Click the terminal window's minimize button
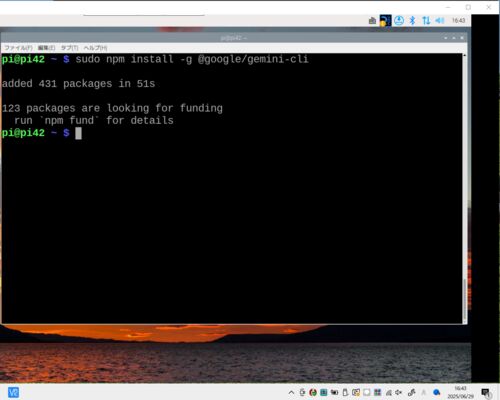The width and height of the screenshot is (500, 400). (446, 38)
